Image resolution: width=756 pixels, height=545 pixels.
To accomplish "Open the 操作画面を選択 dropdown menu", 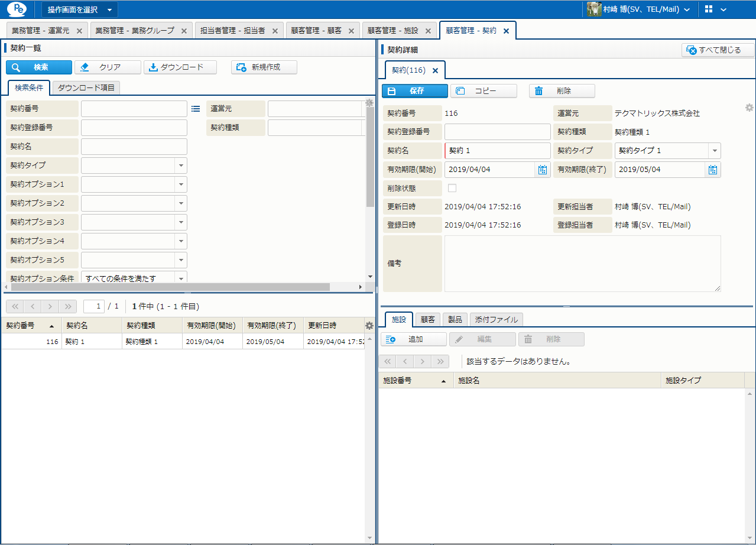I will pos(80,9).
